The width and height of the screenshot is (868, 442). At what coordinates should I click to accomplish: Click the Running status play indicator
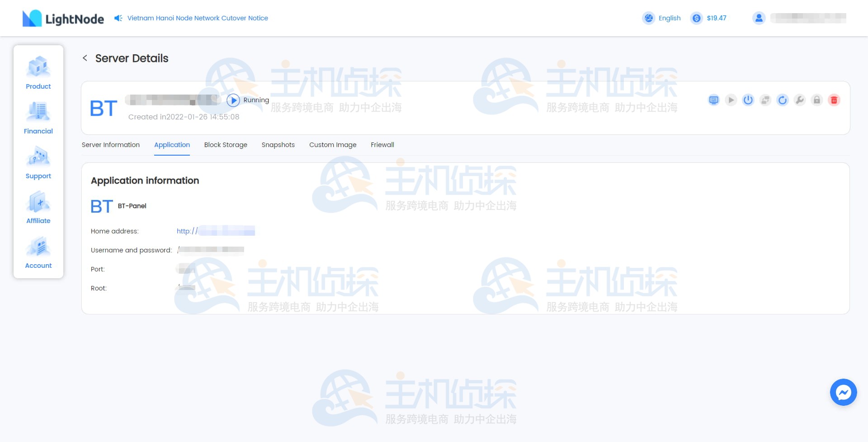pyautogui.click(x=233, y=100)
